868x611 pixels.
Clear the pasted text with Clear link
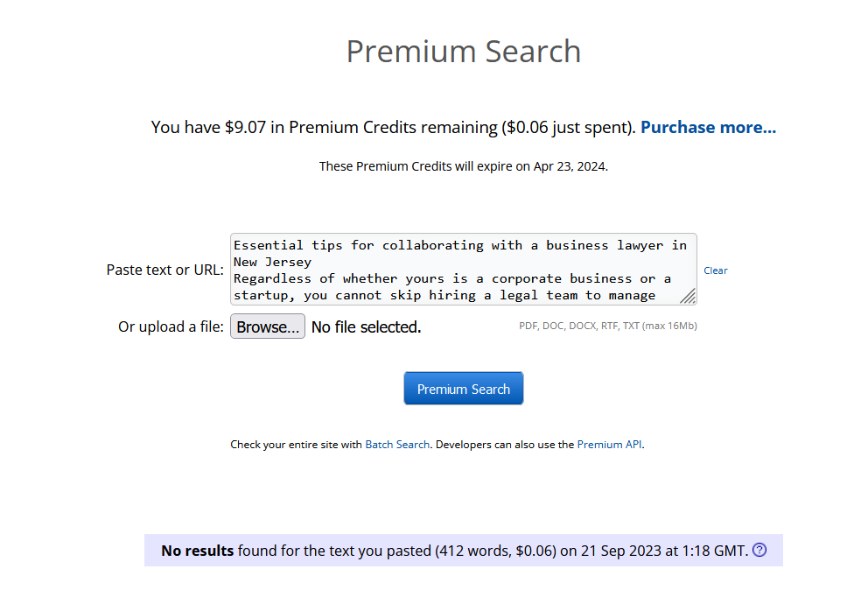[x=716, y=270]
